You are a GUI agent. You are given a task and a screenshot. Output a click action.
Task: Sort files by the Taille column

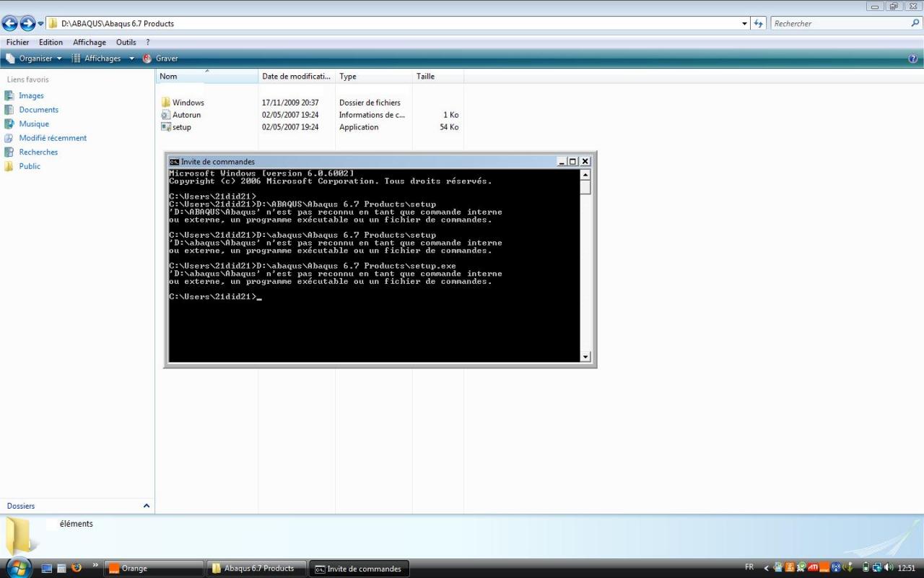pos(438,76)
